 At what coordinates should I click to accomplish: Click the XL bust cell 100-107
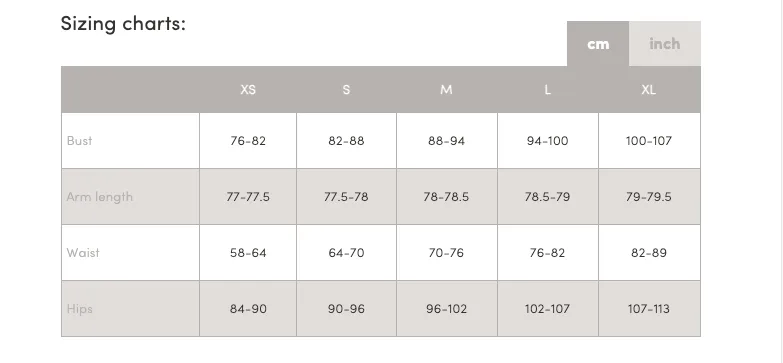650,141
